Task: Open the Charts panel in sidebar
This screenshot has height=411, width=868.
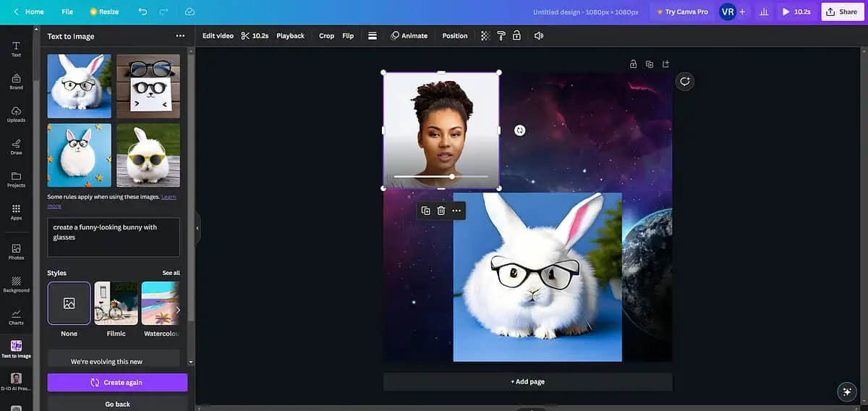Action: tap(16, 316)
